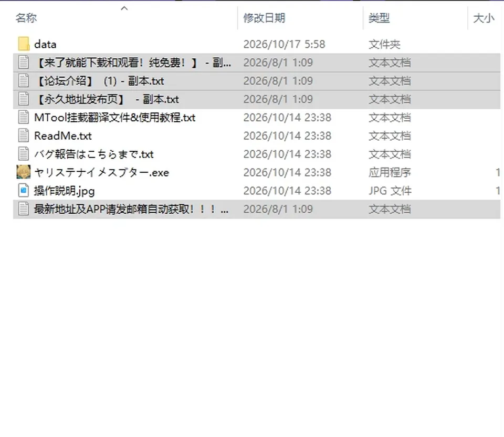The width and height of the screenshot is (504, 437).
Task: Select 【论坛介绍】 (1) - 副本.txt
Action: click(99, 81)
